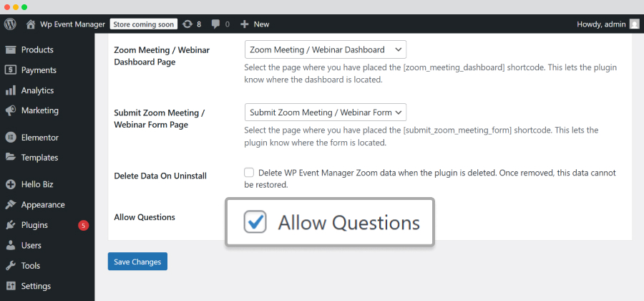Click the Store coming soon badge
Image resolution: width=644 pixels, height=301 pixels.
click(x=144, y=24)
